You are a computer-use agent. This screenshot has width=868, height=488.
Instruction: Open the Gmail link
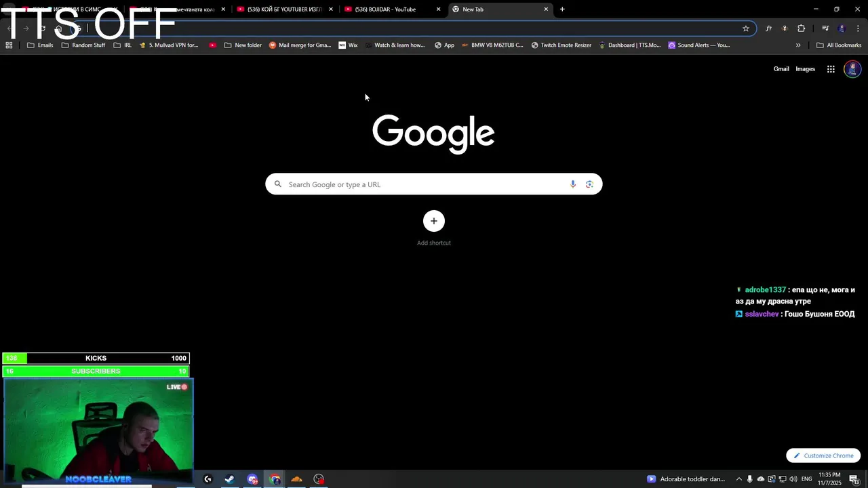coord(781,69)
